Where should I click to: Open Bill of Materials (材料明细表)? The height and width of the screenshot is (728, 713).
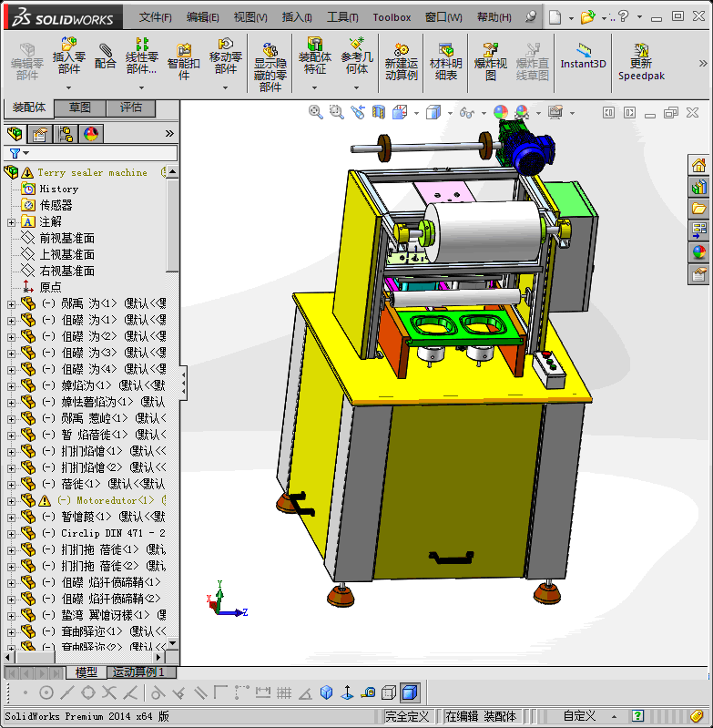click(x=446, y=61)
